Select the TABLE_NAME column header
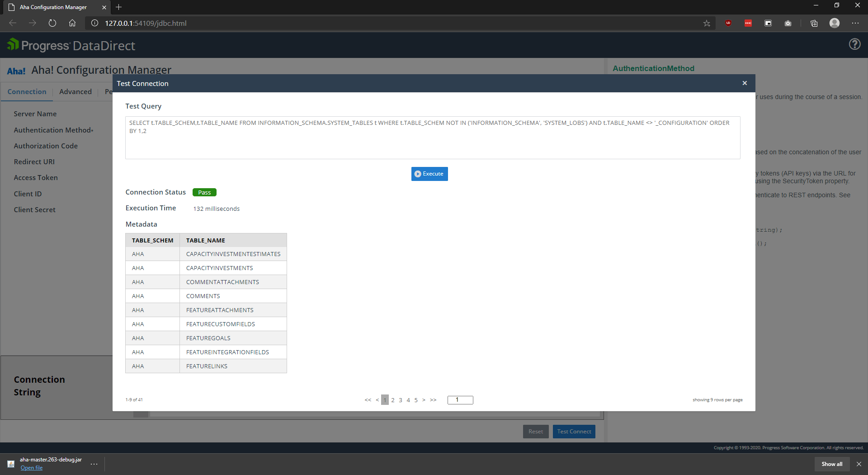 pyautogui.click(x=206, y=240)
